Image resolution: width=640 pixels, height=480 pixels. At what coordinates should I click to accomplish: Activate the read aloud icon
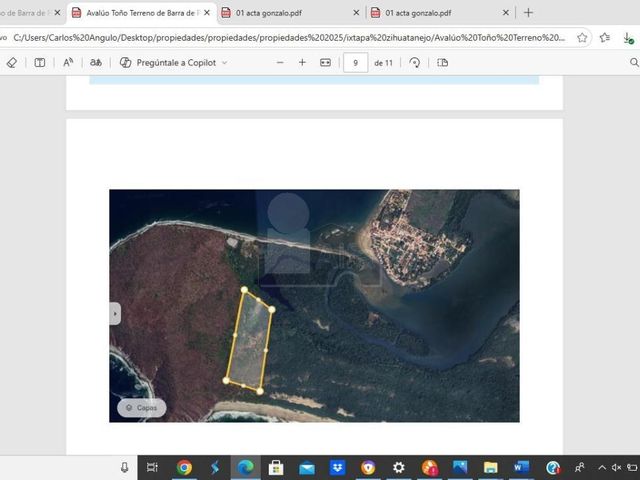click(x=68, y=63)
